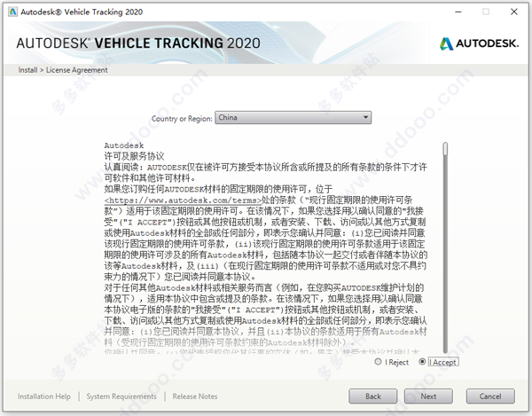The height and width of the screenshot is (416, 532).
Task: Open the Release Notes link
Action: coord(195,396)
